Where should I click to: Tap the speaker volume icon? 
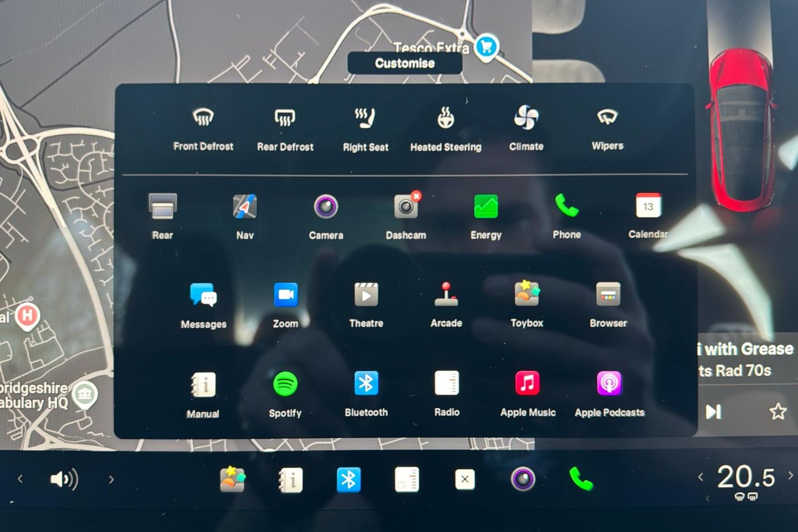[x=64, y=479]
